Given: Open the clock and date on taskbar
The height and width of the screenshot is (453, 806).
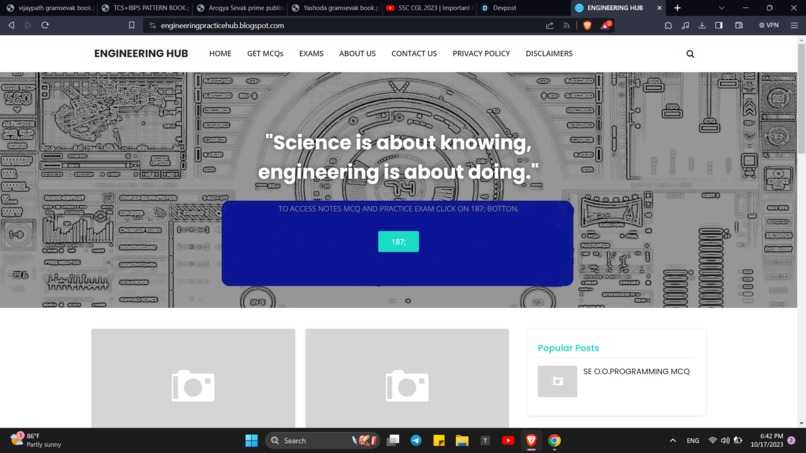Looking at the screenshot, I should point(766,440).
